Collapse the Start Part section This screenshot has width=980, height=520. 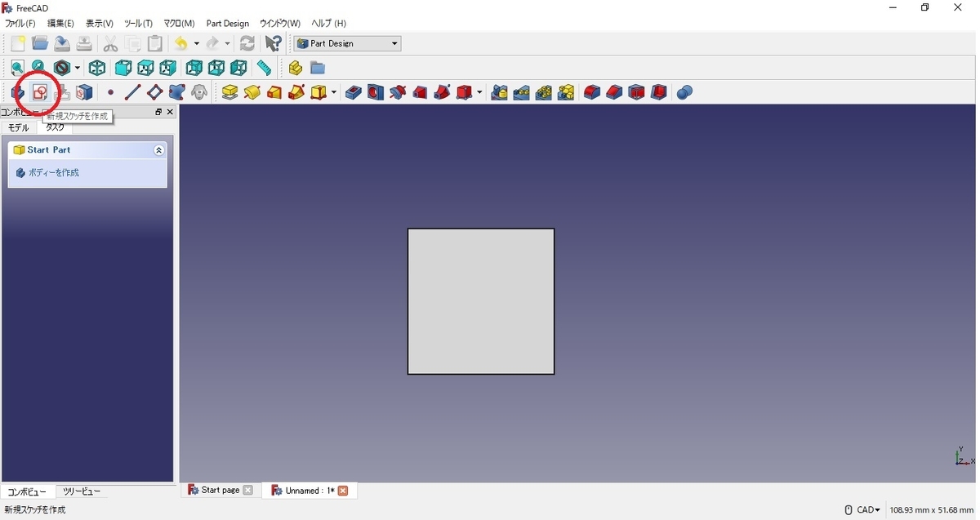(x=158, y=150)
